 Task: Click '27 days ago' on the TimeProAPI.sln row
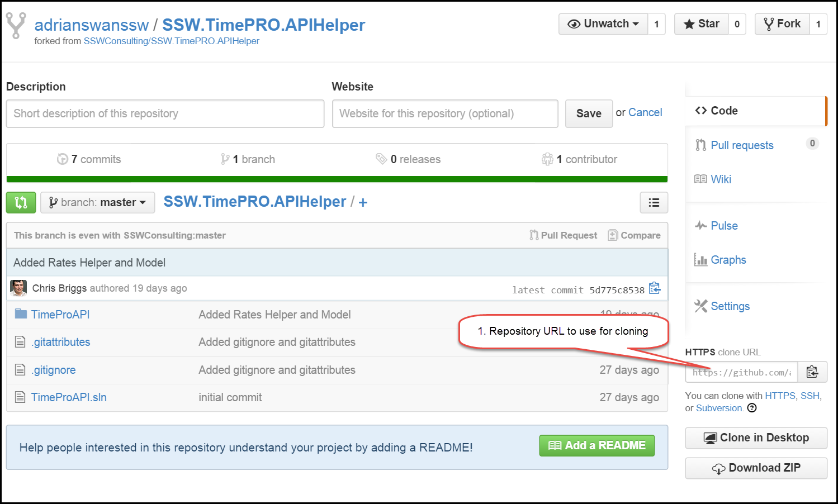pyautogui.click(x=629, y=397)
